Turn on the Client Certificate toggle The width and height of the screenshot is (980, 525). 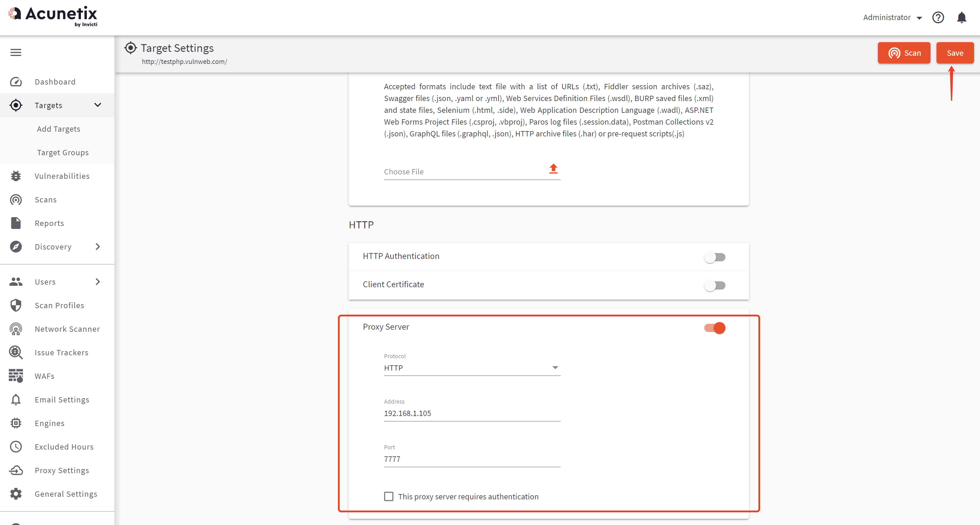[x=715, y=285]
